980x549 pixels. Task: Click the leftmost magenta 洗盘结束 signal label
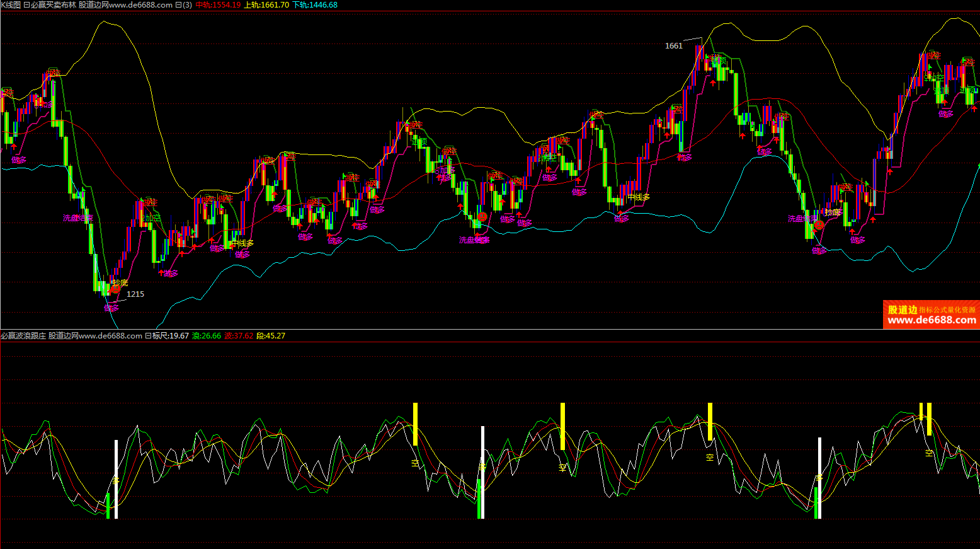77,218
